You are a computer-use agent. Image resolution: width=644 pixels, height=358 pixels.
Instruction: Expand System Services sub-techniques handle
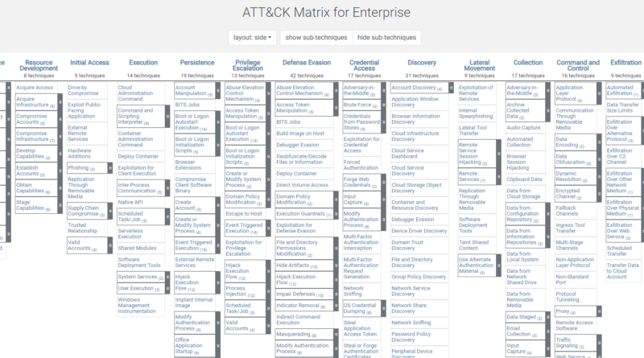(x=167, y=277)
